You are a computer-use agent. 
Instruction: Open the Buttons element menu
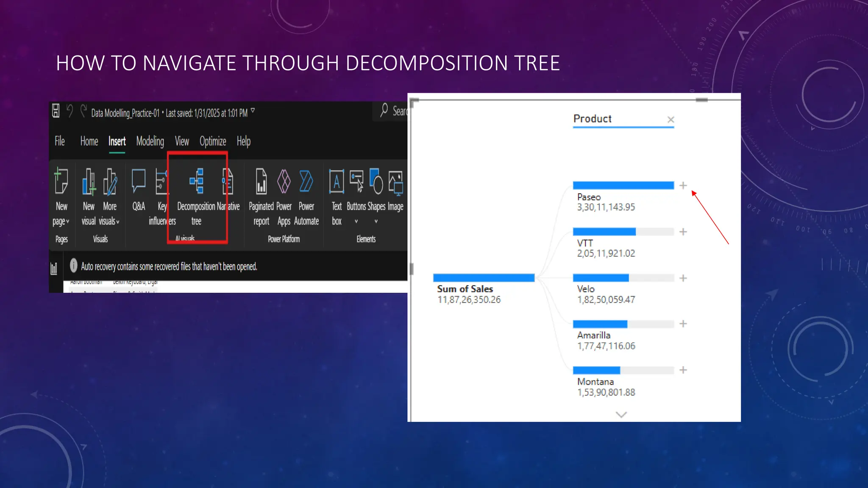356,197
